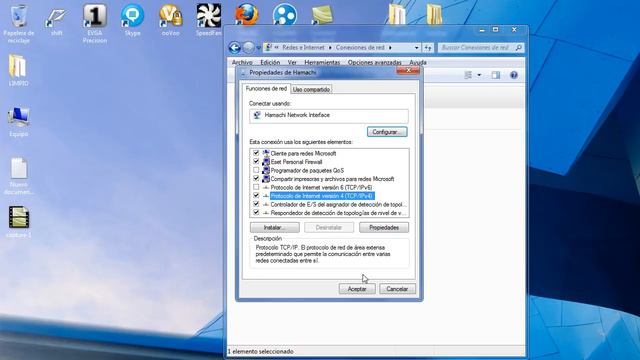Open the Herramientas menu
This screenshot has width=640, height=360.
[322, 62]
